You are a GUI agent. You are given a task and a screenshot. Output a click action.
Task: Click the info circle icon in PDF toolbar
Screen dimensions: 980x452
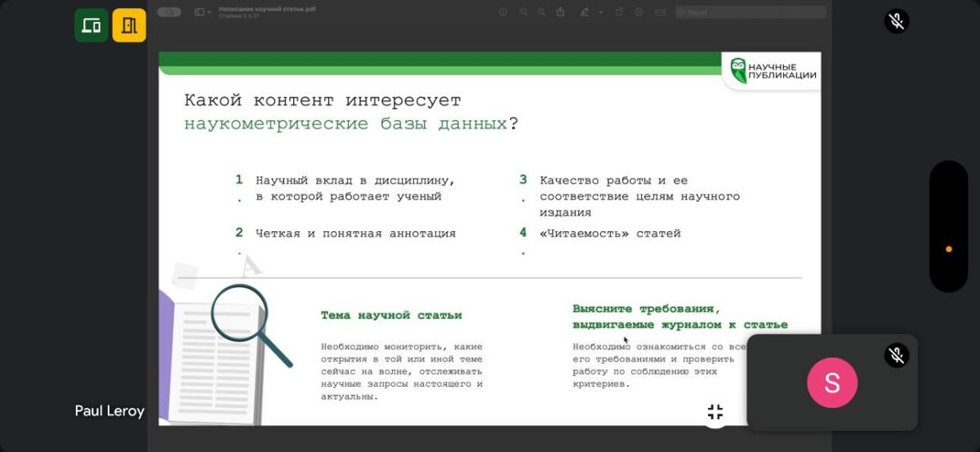(x=503, y=12)
